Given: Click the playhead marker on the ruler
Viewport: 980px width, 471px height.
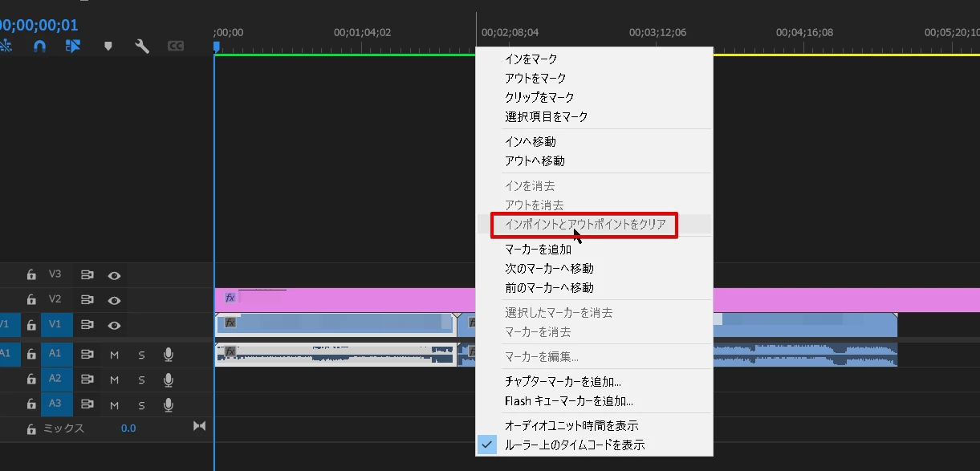Looking at the screenshot, I should (216, 47).
